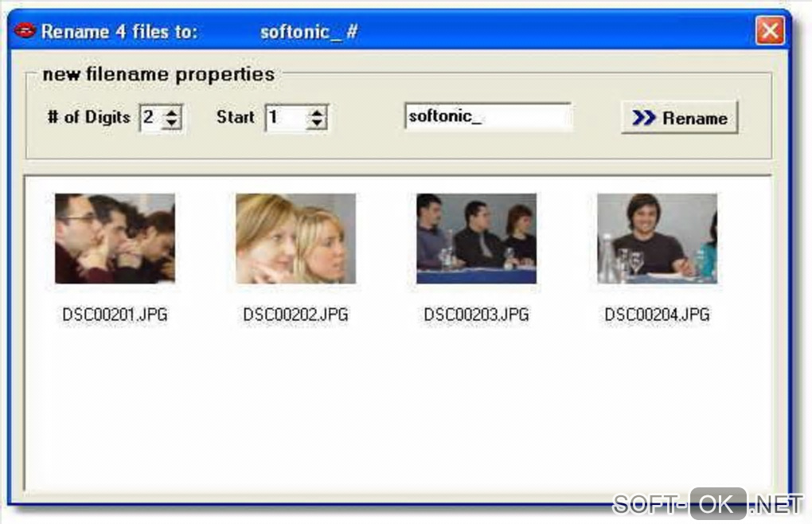Select the DSC00203.JPG thumbnail image

(x=476, y=238)
